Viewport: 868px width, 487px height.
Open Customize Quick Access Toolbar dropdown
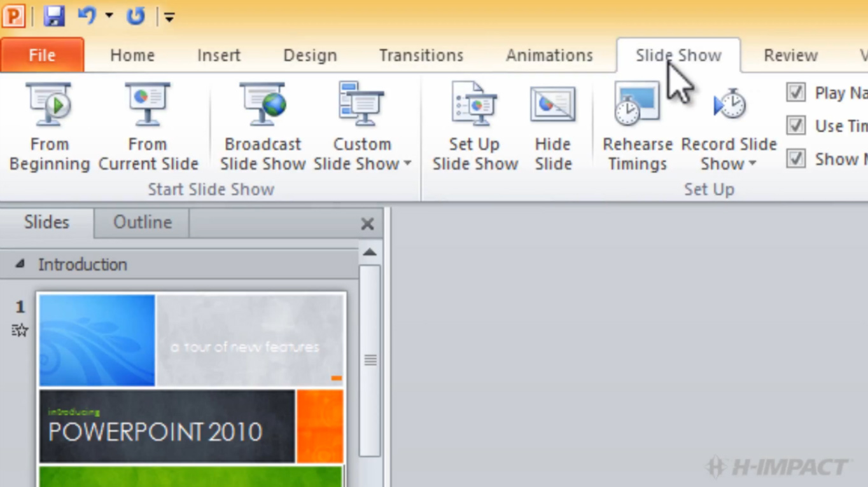[169, 17]
